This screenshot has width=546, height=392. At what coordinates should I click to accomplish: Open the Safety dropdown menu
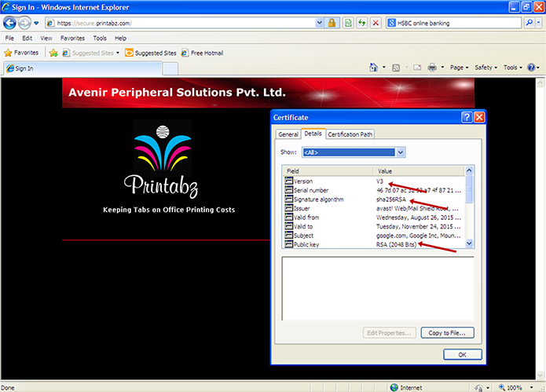[x=486, y=68]
